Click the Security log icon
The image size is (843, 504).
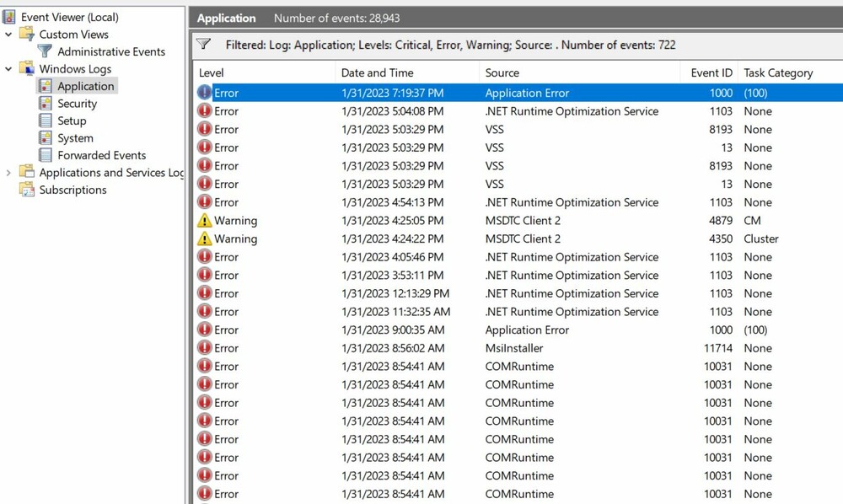coord(45,104)
